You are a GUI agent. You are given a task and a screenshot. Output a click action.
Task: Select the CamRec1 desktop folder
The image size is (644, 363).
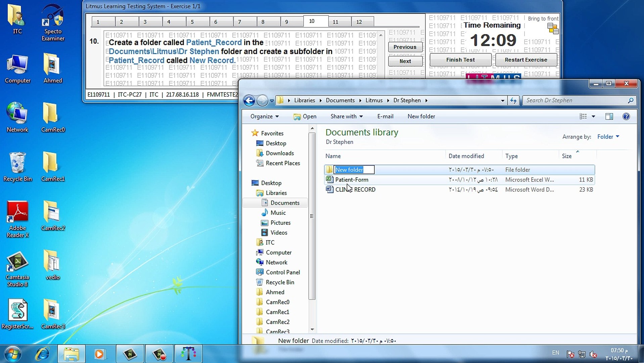pos(53,167)
